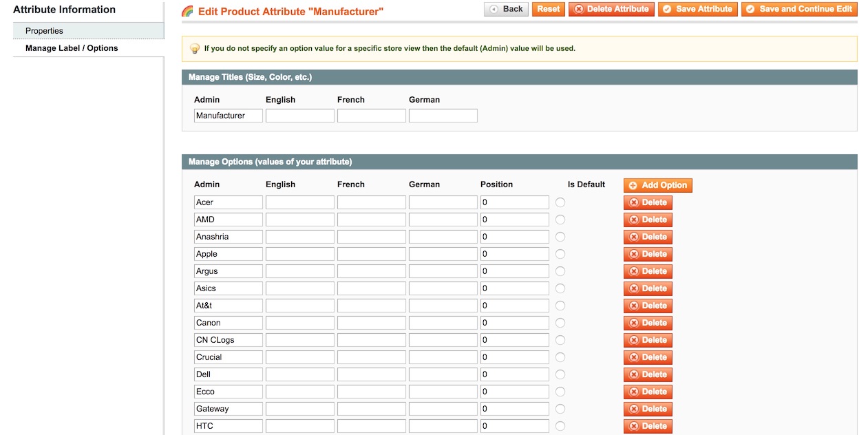Click the Acer Admin field
868x435 pixels.
tap(229, 202)
